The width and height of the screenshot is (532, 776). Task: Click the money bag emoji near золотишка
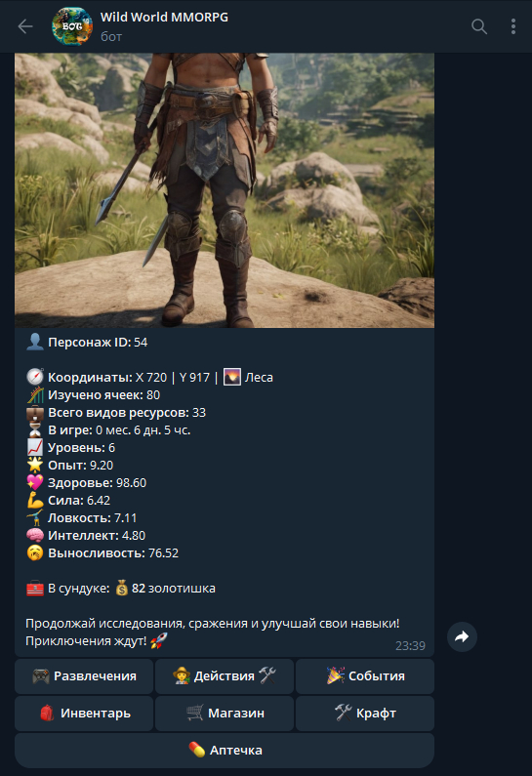pos(122,589)
